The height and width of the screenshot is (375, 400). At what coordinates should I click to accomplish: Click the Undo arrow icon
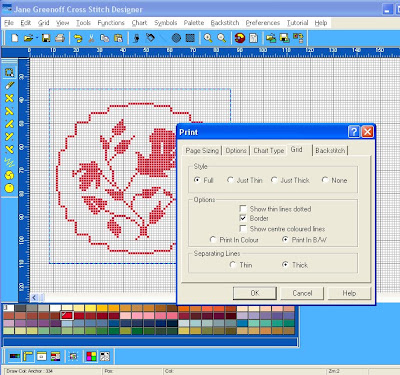78,38
